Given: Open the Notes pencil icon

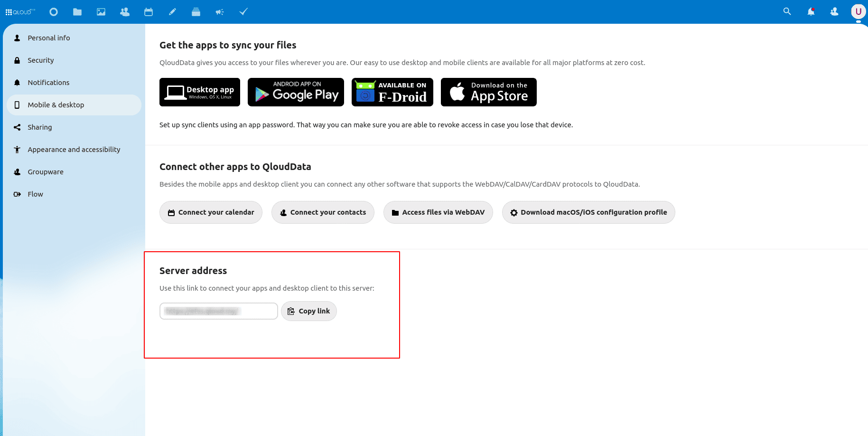Looking at the screenshot, I should click(x=172, y=12).
